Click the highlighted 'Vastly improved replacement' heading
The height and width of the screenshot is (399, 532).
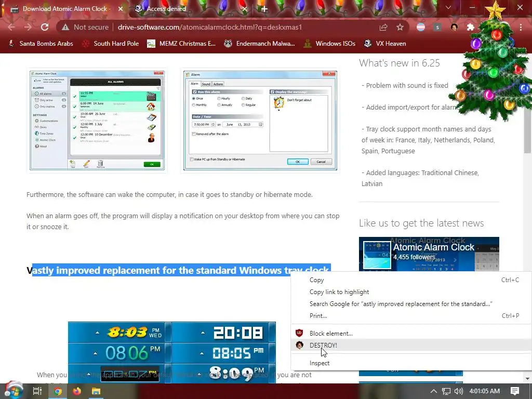(x=178, y=270)
